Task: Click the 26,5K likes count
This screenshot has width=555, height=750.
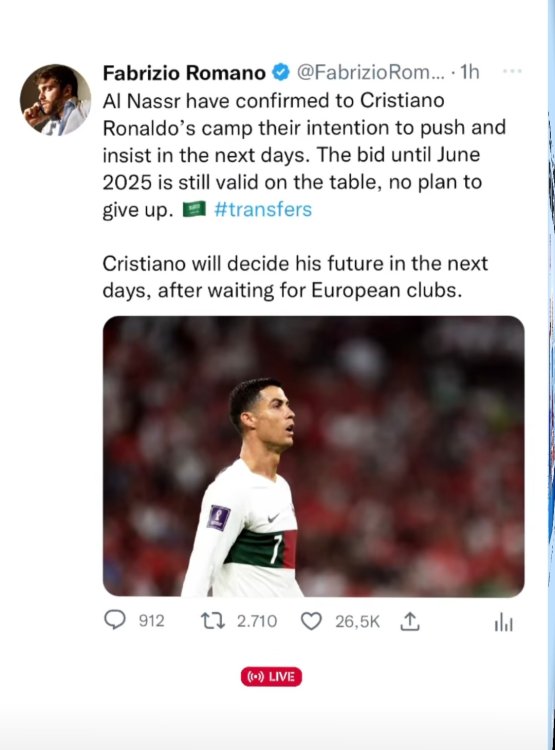Action: (x=357, y=622)
